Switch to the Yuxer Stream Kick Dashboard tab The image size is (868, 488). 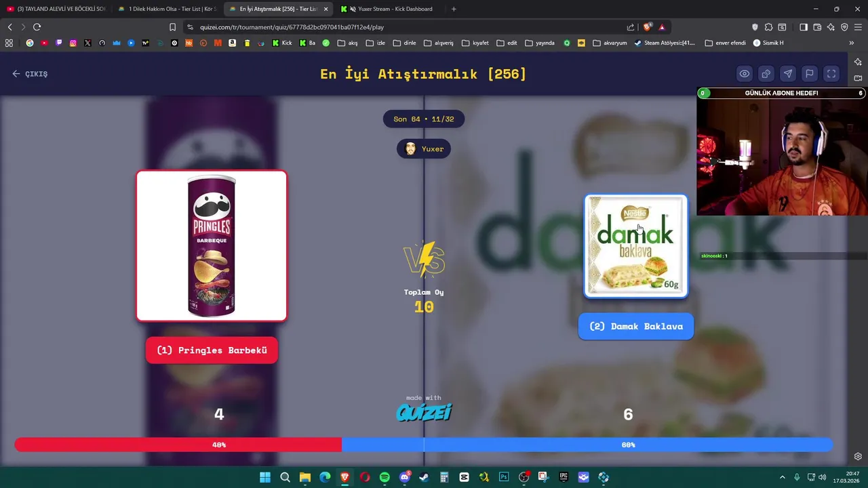coord(390,9)
